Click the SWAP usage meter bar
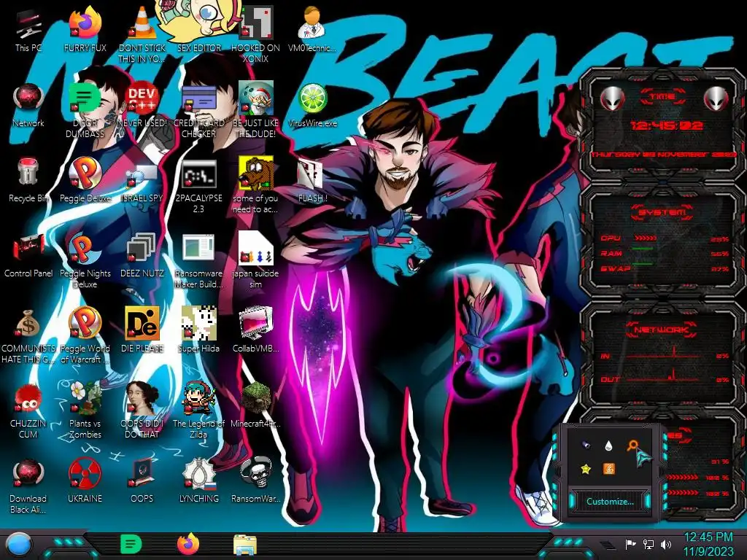Screen dimensions: 747x560 click(x=642, y=263)
